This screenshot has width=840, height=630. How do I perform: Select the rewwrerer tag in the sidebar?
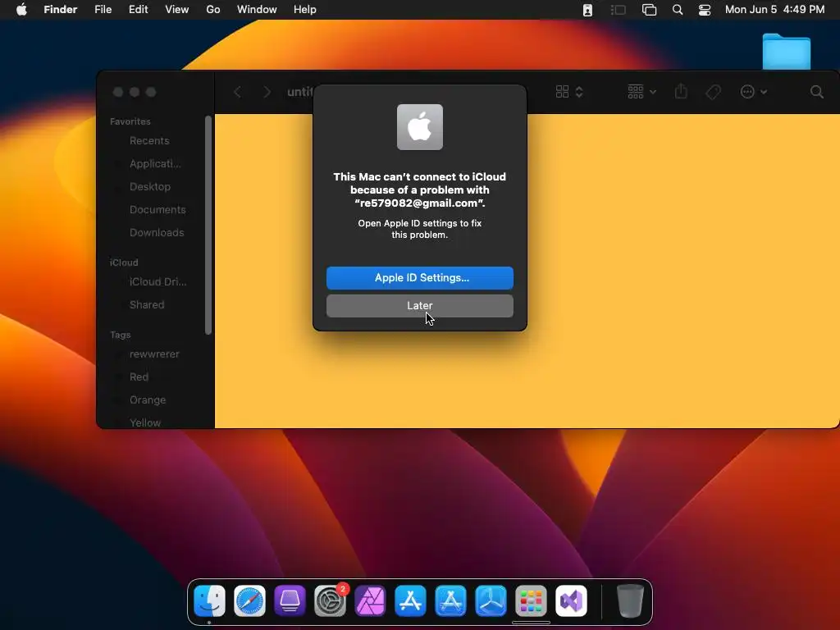coord(155,354)
